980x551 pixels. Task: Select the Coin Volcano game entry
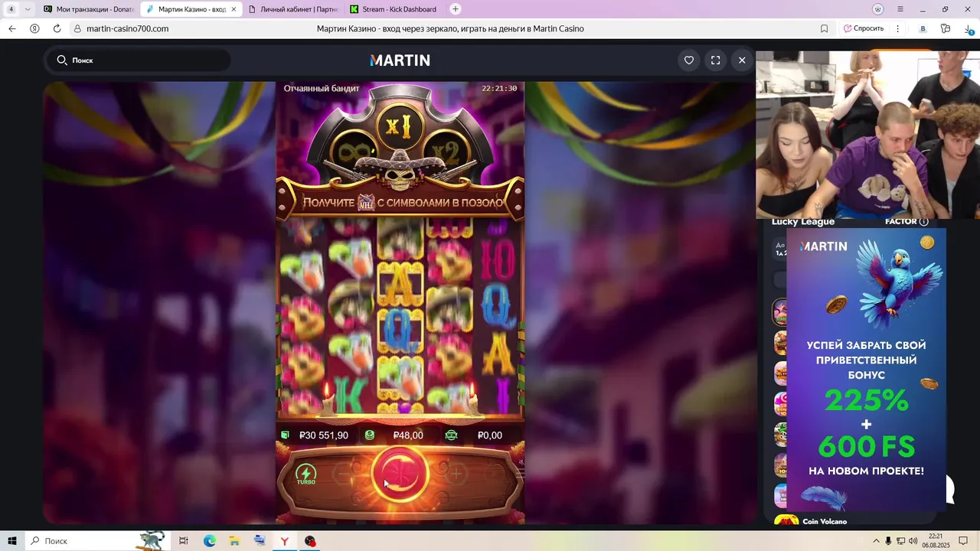pyautogui.click(x=825, y=522)
